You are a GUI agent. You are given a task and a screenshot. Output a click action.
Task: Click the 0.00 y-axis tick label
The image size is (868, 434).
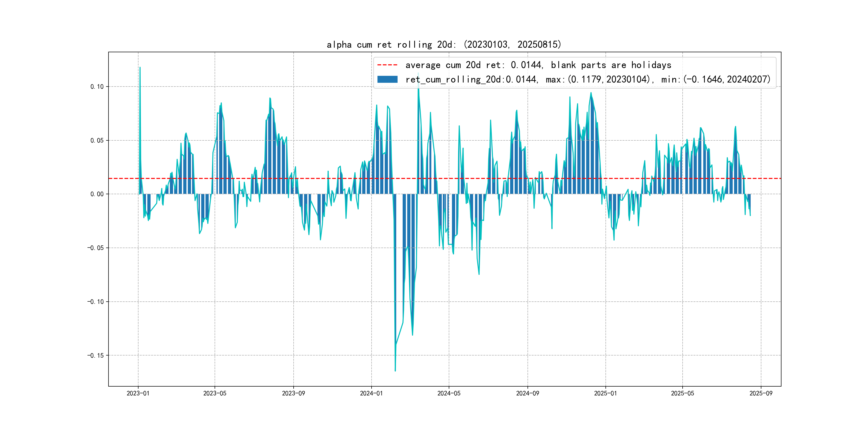tap(97, 194)
